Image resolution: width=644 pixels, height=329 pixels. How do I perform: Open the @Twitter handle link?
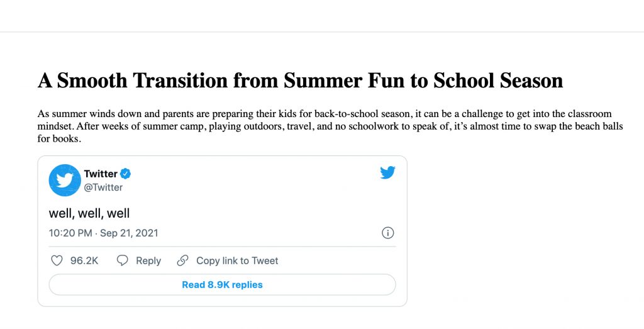[x=103, y=187]
